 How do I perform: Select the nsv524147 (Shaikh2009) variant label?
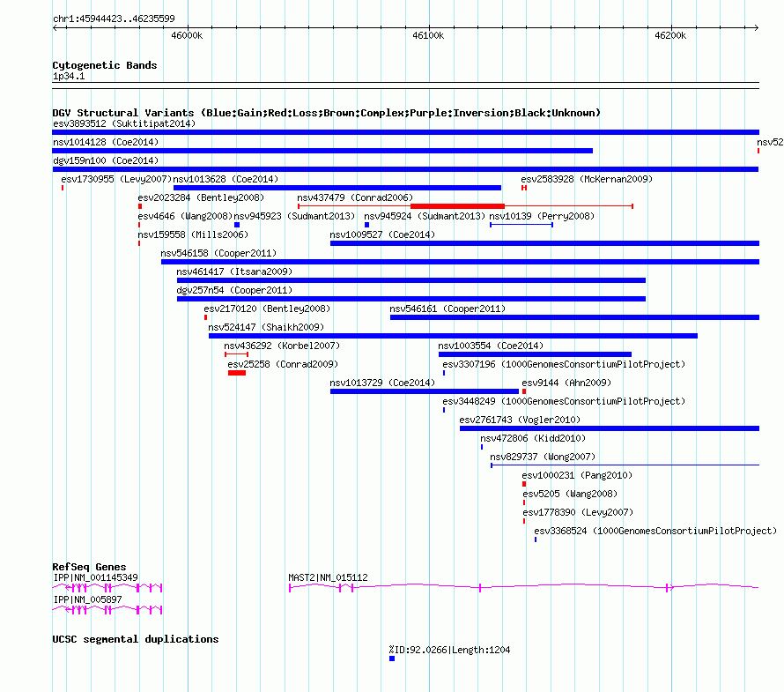coord(266,327)
